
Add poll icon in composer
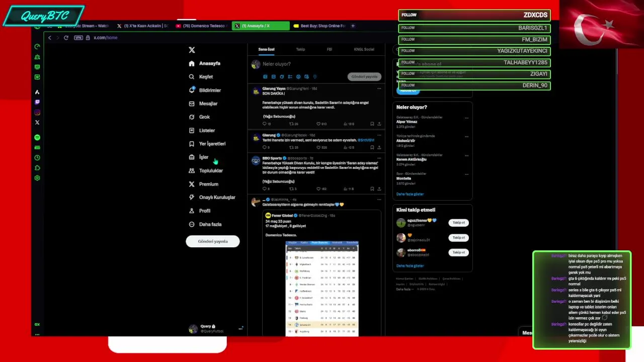290,77
